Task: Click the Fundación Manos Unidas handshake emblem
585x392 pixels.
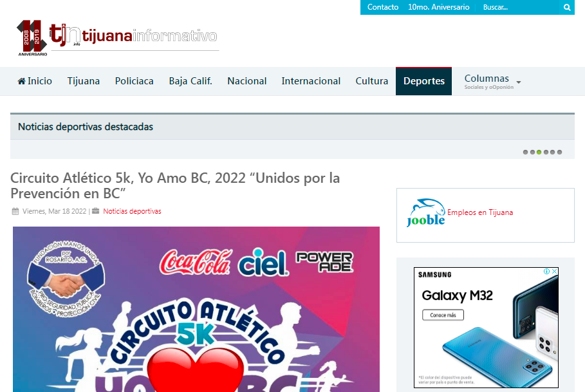Action: pyautogui.click(x=66, y=278)
